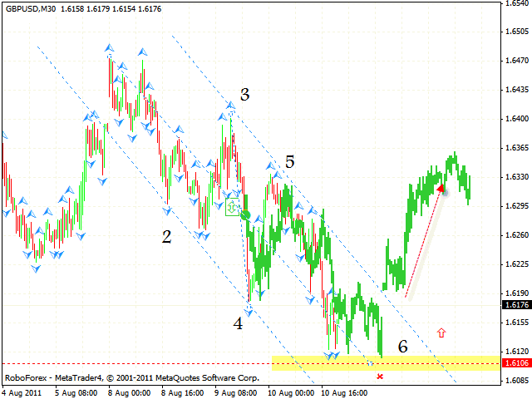Click price axis label 1.6190
The height and width of the screenshot is (399, 532).
pyautogui.click(x=517, y=293)
